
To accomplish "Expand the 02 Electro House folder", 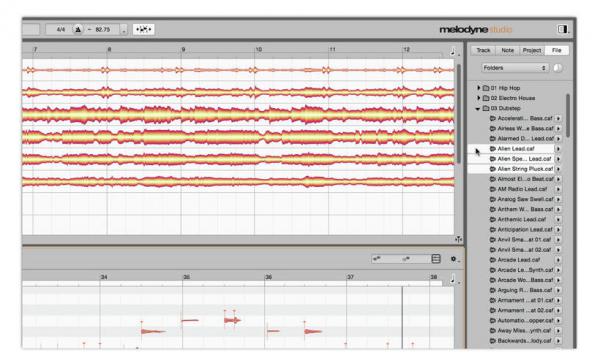I will pos(478,98).
